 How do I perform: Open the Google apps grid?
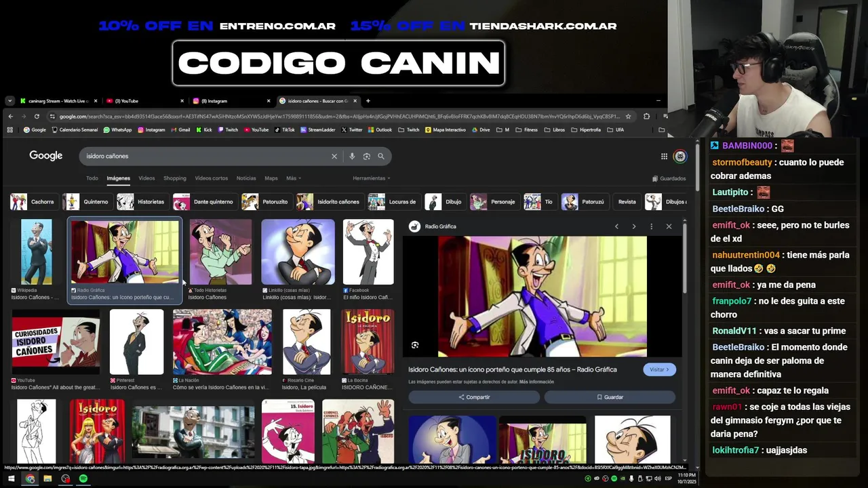point(664,156)
